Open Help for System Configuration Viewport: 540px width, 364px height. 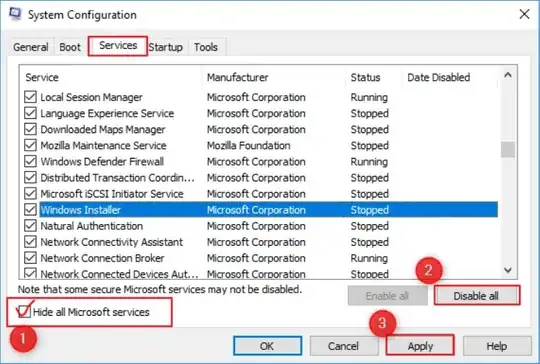(x=497, y=346)
